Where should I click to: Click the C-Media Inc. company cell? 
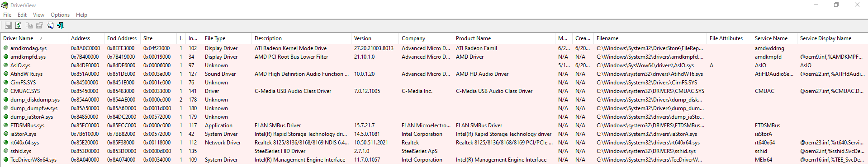click(417, 91)
